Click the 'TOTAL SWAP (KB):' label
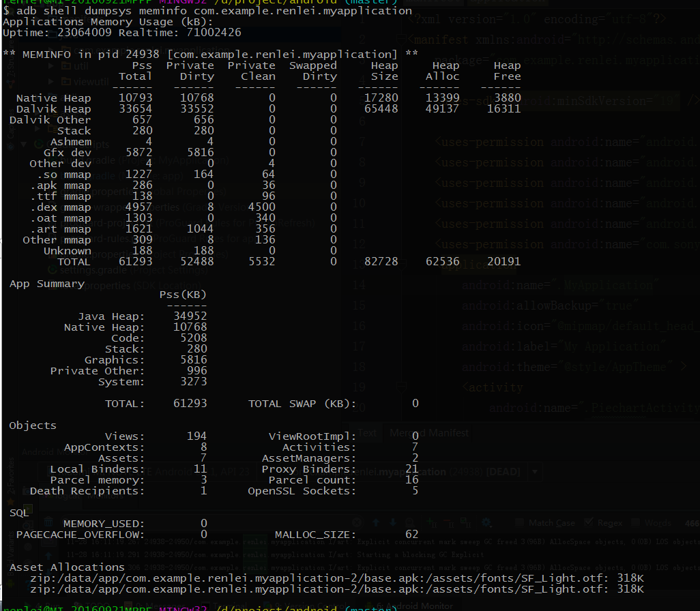700x611 pixels. pos(302,404)
